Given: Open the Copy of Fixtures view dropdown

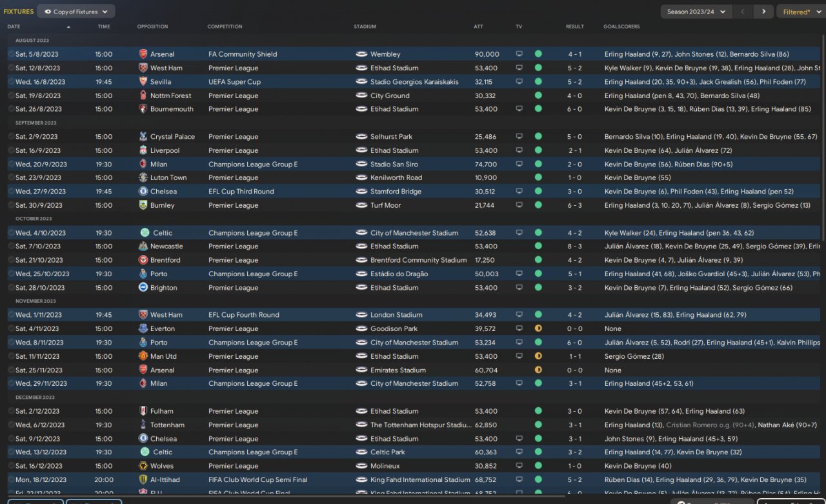Looking at the screenshot, I should click(76, 12).
